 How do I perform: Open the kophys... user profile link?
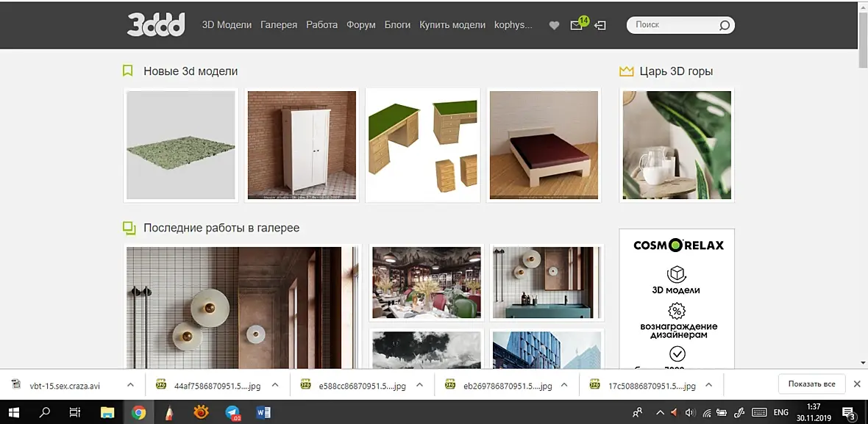pos(513,25)
